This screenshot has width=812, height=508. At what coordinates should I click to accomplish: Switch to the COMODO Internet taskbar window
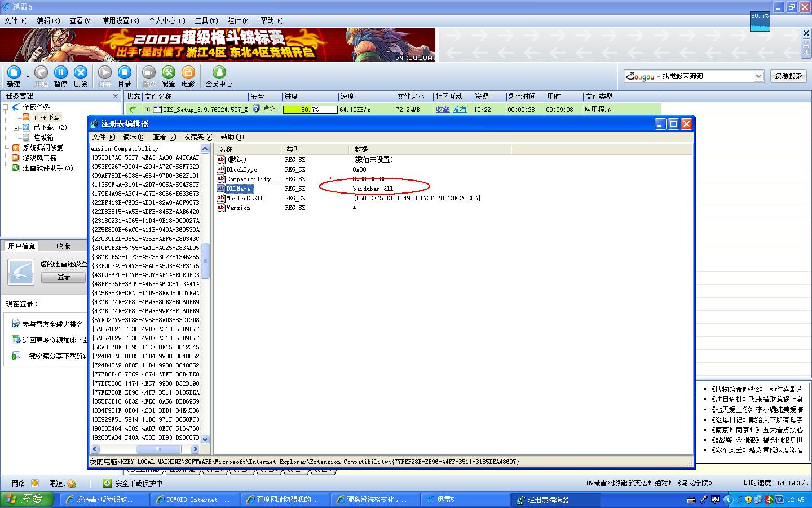click(195, 500)
